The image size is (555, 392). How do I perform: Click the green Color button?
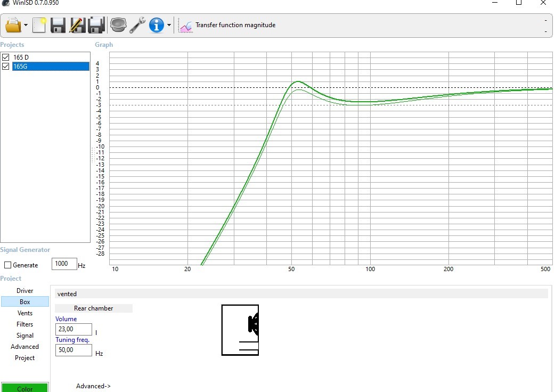(25, 388)
